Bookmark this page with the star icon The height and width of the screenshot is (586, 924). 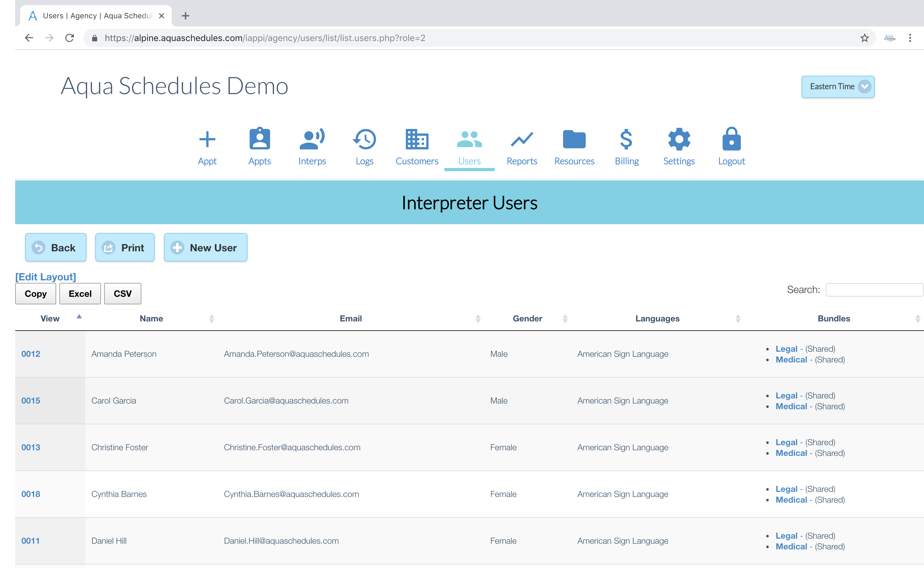(864, 38)
